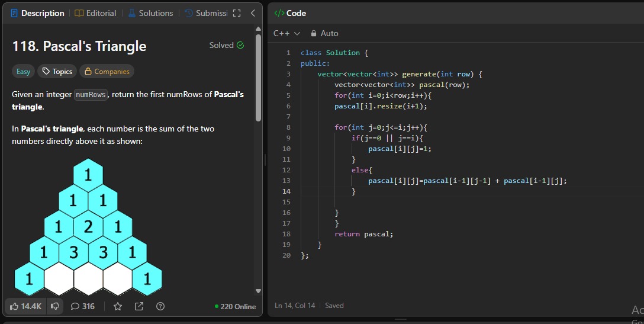The width and height of the screenshot is (644, 324).
Task: Click the Ln 14, Col 14 status
Action: [295, 306]
